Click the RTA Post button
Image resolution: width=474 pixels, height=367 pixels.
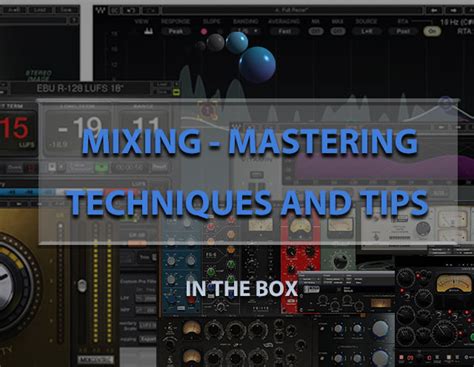pyautogui.click(x=403, y=31)
